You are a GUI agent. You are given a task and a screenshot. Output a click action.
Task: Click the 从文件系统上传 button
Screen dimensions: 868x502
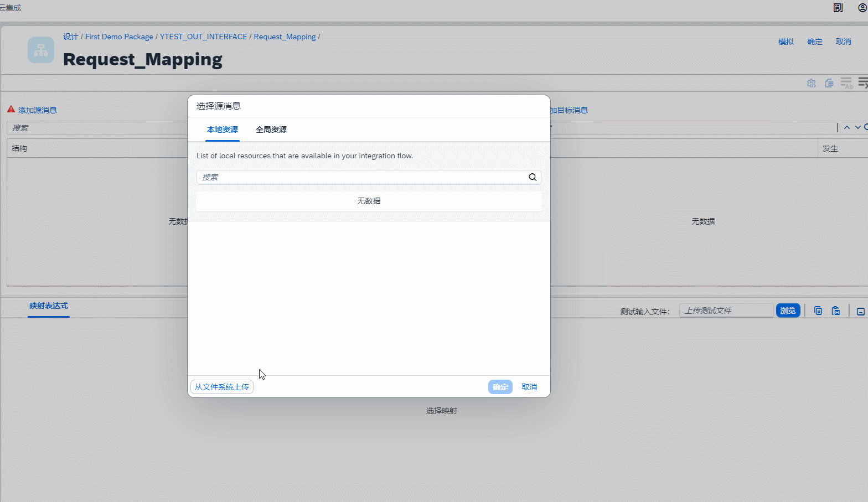coord(222,387)
